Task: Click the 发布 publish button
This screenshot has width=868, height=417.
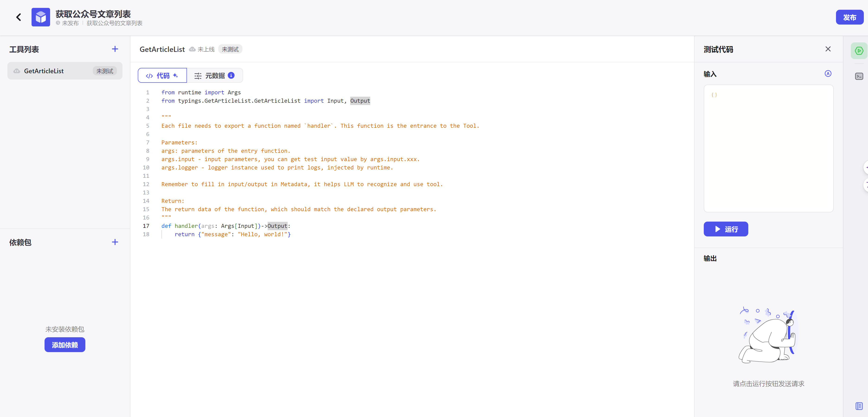Action: [849, 17]
